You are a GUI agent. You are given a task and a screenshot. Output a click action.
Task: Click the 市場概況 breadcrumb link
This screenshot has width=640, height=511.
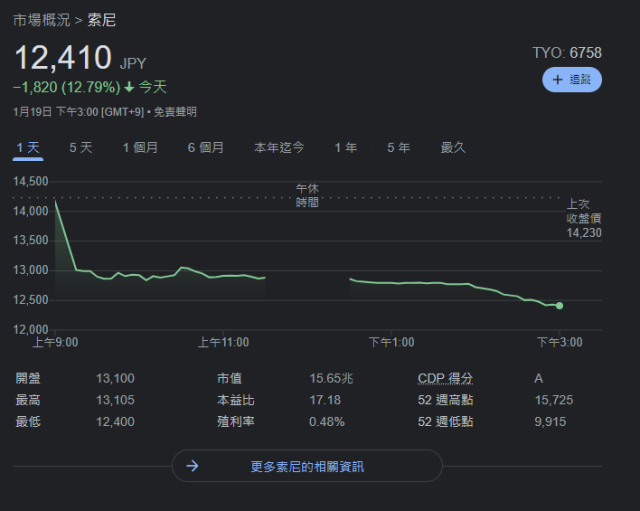click(43, 20)
